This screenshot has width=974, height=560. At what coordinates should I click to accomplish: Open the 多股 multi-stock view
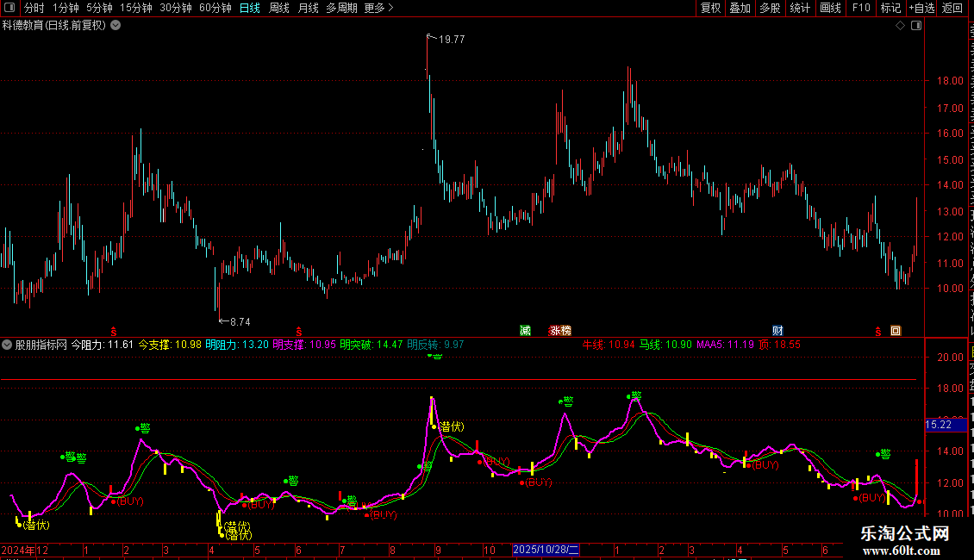pos(770,8)
